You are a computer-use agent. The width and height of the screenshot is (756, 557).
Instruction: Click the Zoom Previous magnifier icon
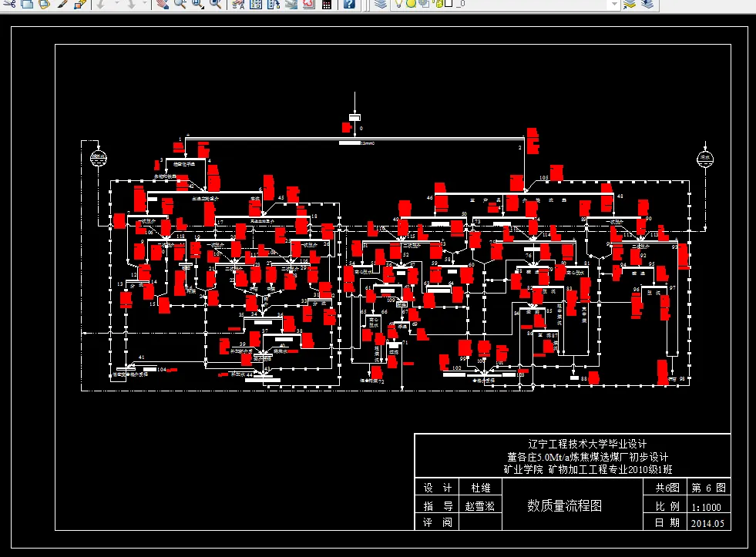pos(216,4)
